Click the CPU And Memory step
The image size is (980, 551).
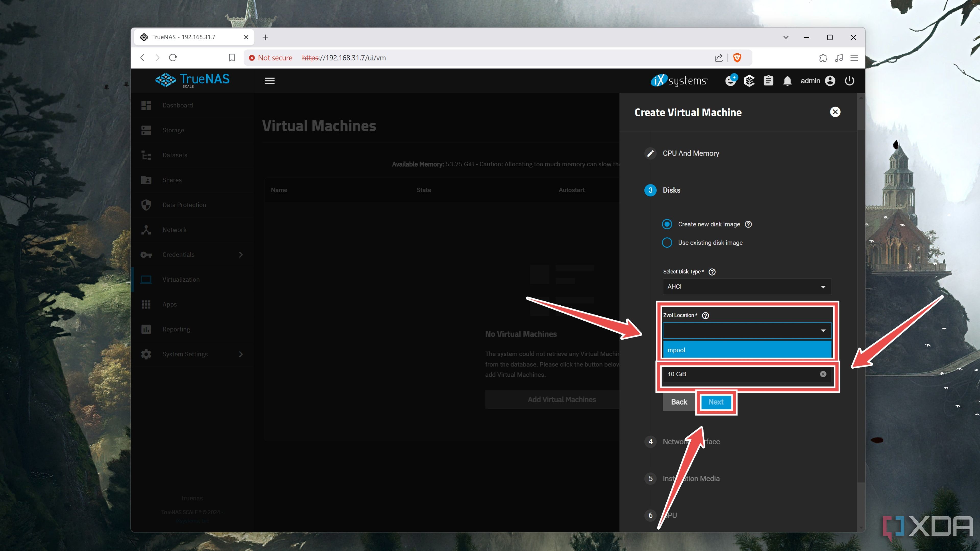pos(690,153)
